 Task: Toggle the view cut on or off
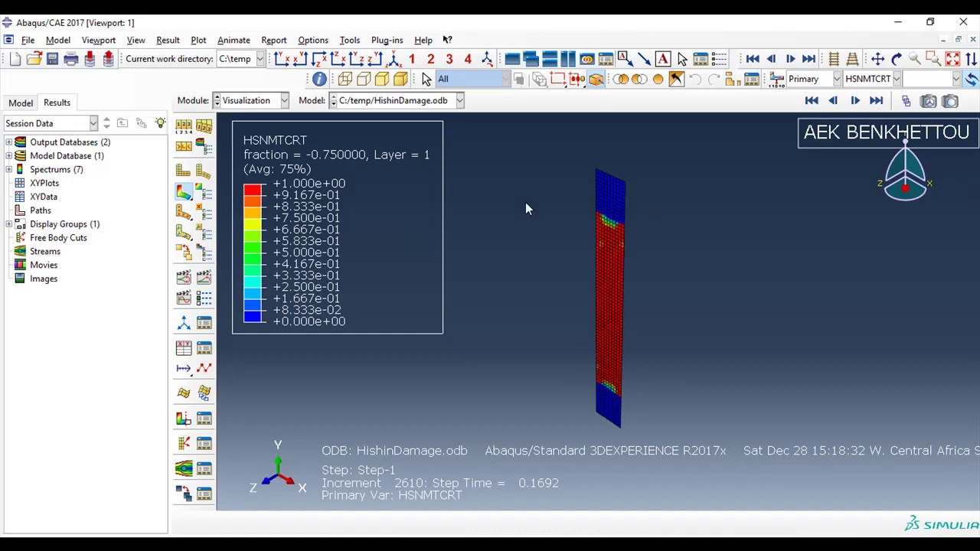click(x=184, y=419)
